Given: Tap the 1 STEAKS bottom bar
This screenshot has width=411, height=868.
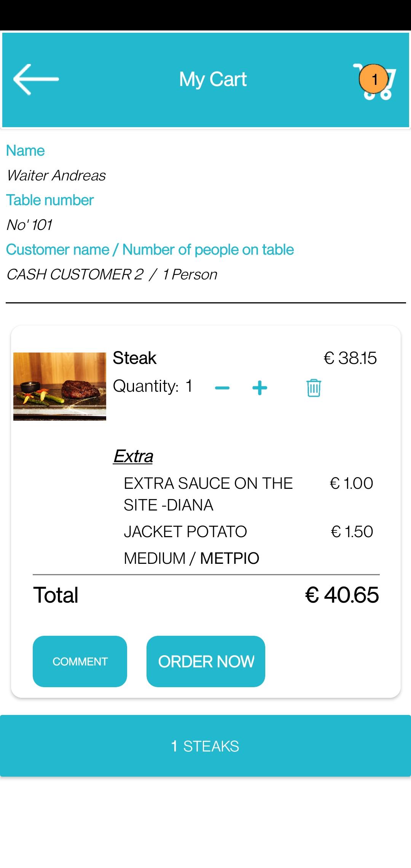Looking at the screenshot, I should (205, 746).
